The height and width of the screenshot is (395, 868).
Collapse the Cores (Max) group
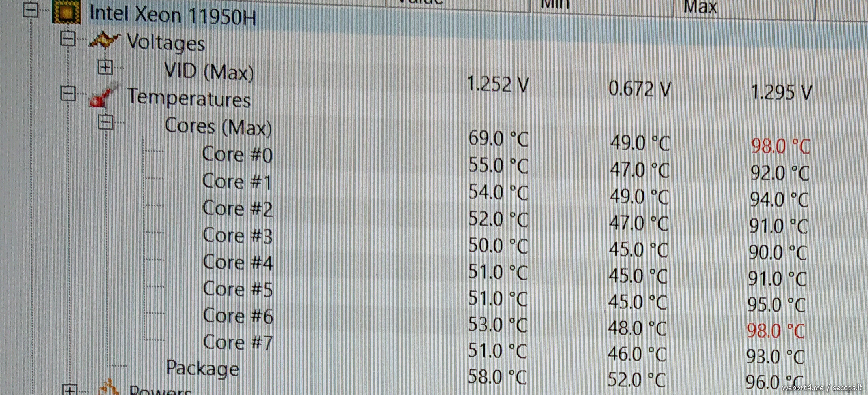pyautogui.click(x=105, y=122)
